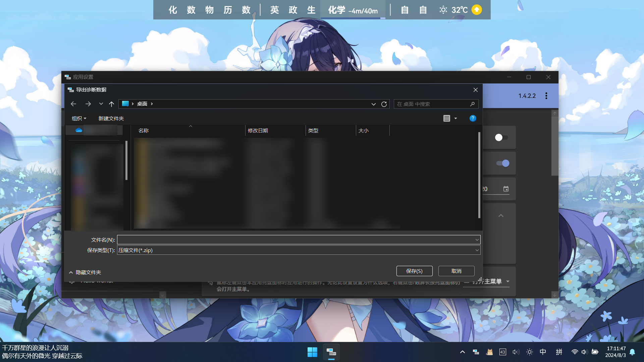Viewport: 644px width, 362px height.
Task: Disable the blue enabled toggle switch
Action: click(503, 163)
